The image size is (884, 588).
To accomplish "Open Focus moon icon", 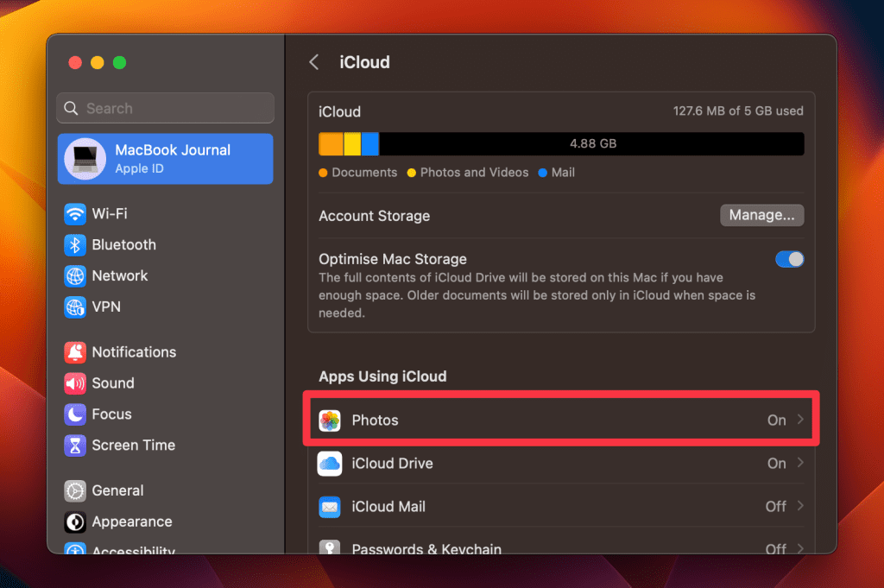I will tap(76, 414).
